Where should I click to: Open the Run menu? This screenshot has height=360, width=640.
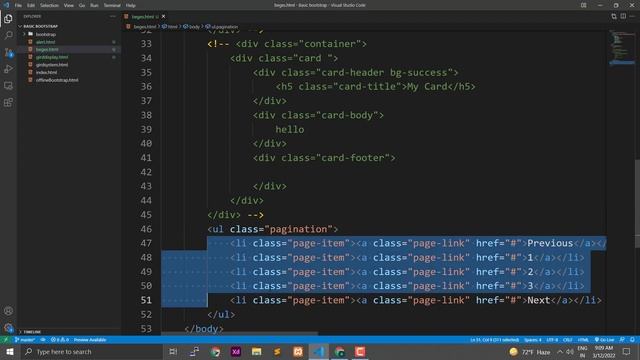(x=94, y=5)
